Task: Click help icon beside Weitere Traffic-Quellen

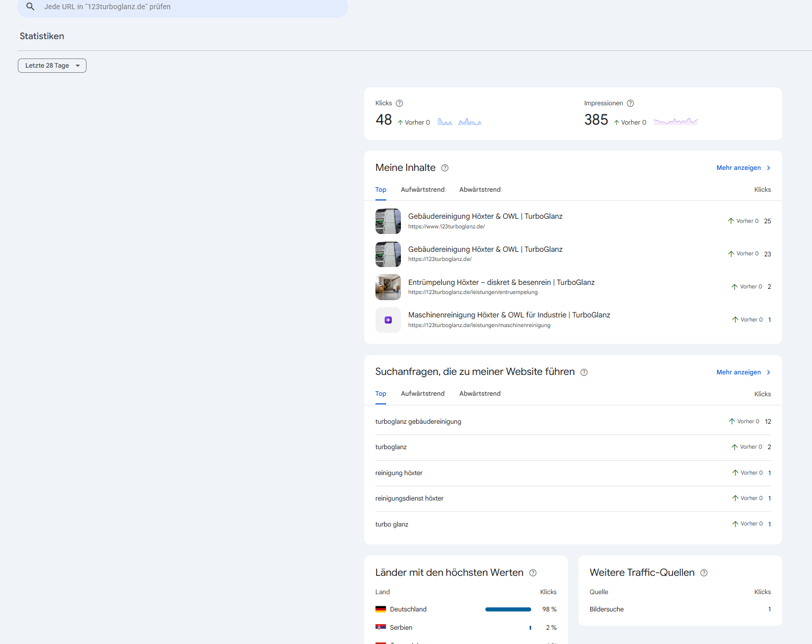Action: (704, 573)
